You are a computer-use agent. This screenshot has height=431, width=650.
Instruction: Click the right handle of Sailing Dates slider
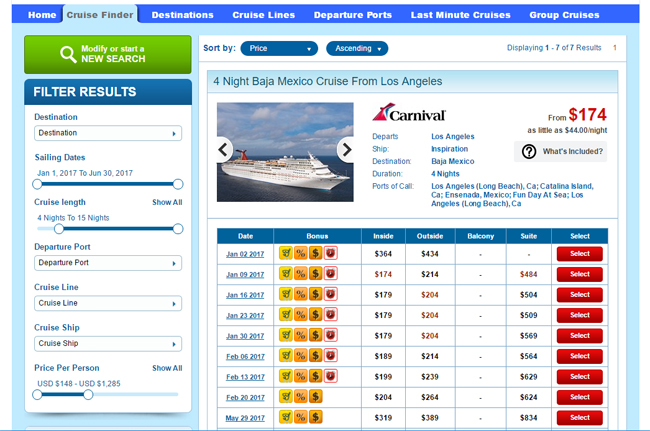(x=178, y=184)
